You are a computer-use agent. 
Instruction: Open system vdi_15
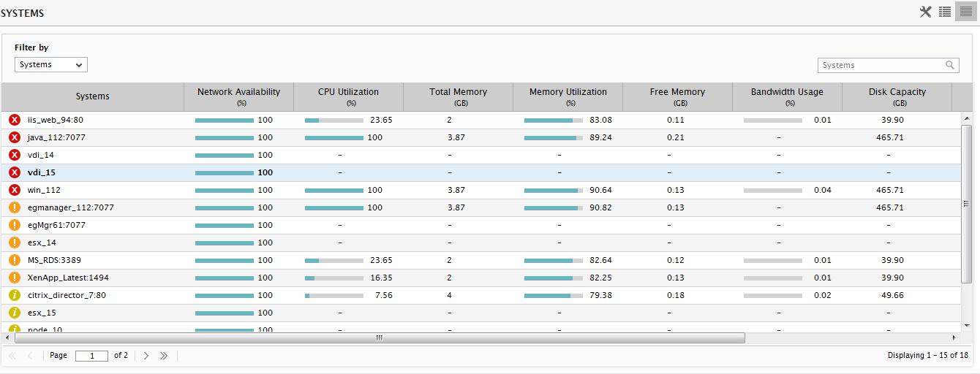(42, 172)
